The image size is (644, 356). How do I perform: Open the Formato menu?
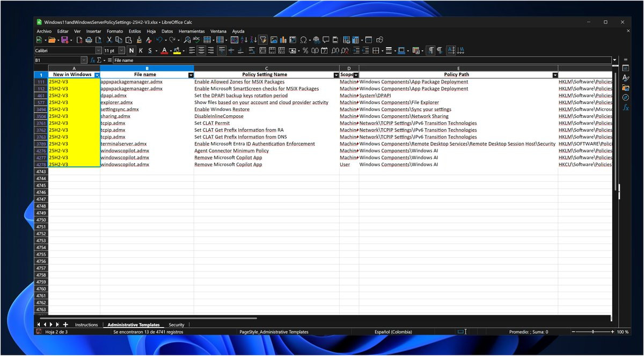115,31
